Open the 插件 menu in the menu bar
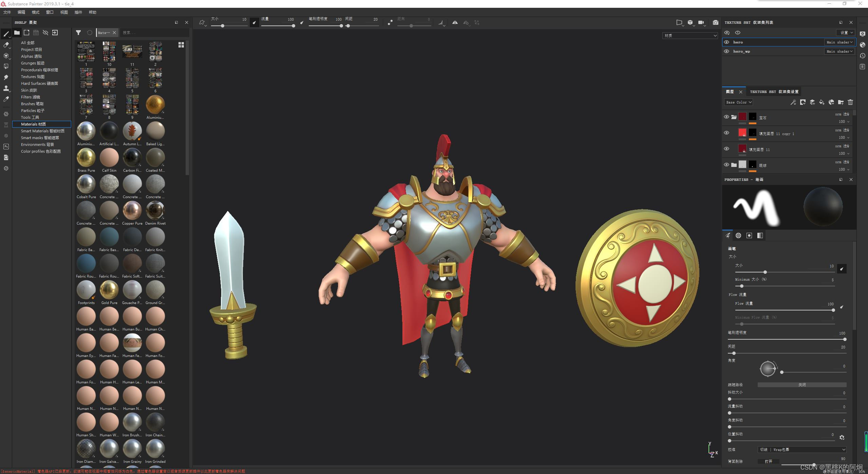 coord(78,12)
